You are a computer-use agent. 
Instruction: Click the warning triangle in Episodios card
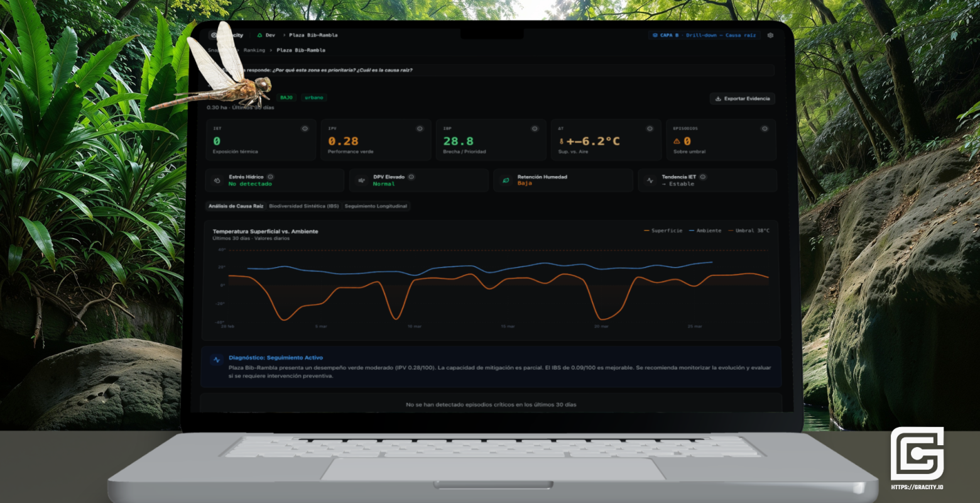(x=677, y=141)
